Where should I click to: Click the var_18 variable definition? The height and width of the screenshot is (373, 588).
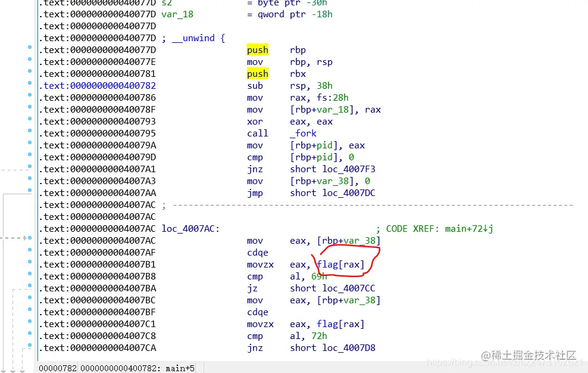coord(177,14)
